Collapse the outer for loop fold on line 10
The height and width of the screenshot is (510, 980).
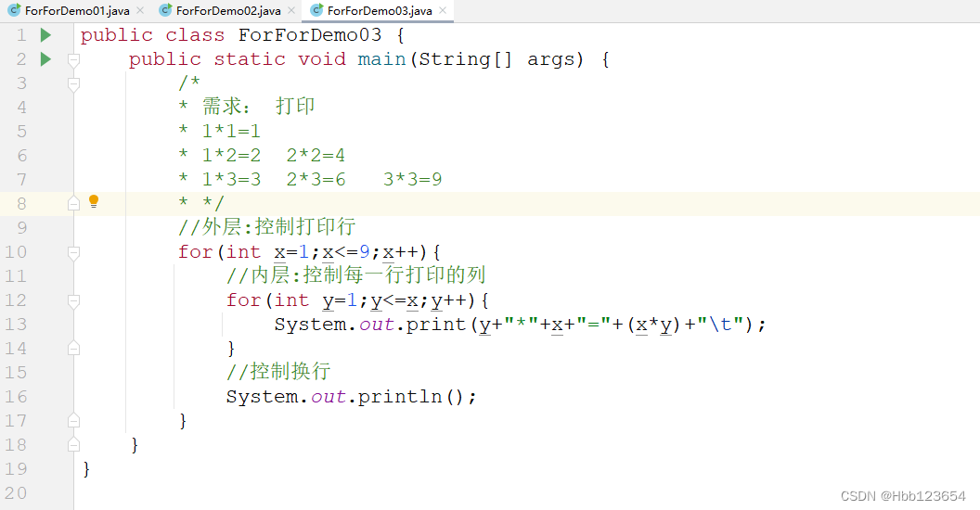[x=73, y=253]
